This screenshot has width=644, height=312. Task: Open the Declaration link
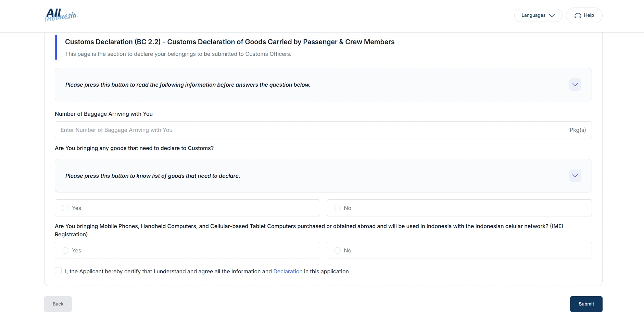(x=288, y=271)
